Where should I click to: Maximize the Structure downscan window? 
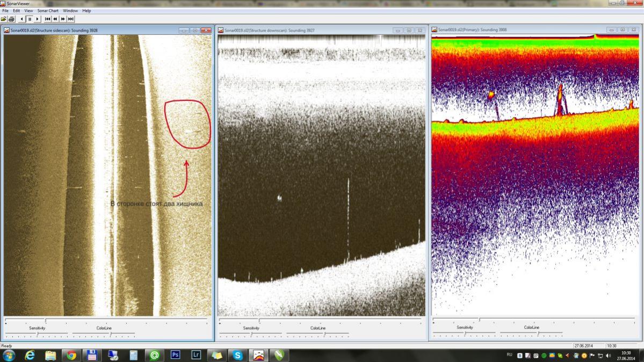click(409, 31)
